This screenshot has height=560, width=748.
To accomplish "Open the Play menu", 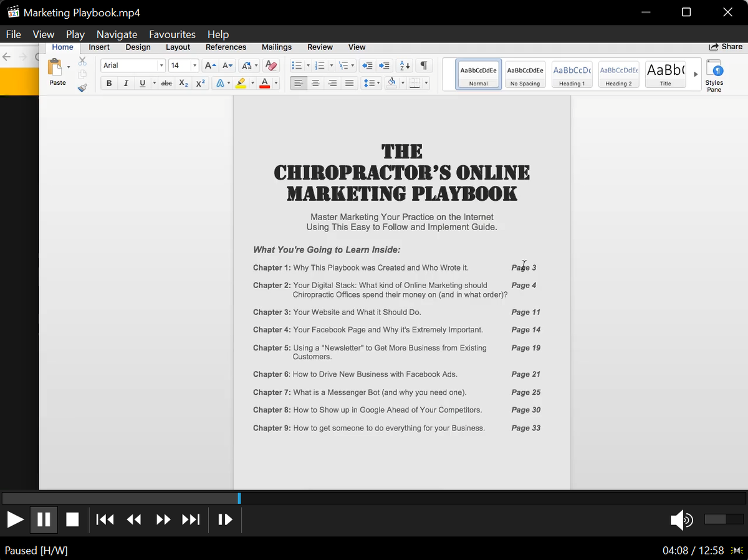I will coord(75,34).
